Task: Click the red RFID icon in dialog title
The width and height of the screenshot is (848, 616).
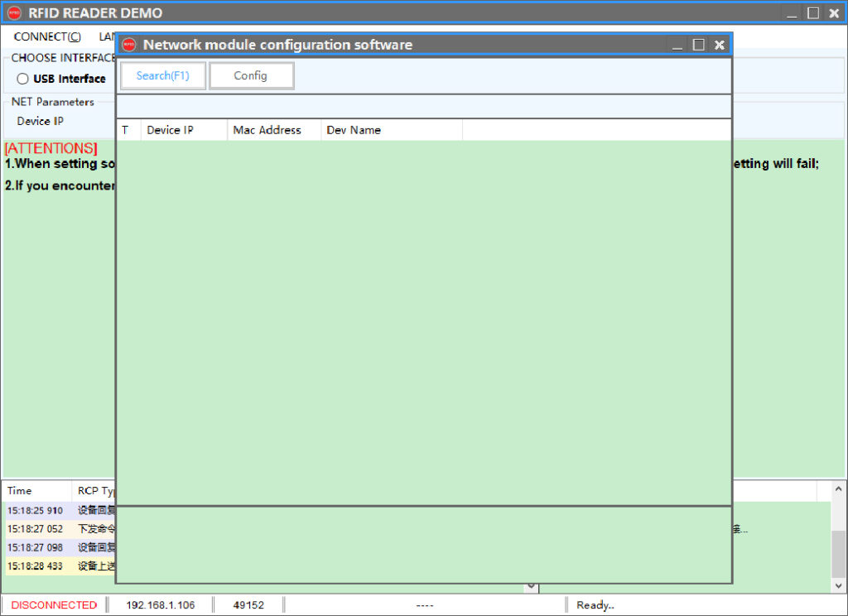Action: click(128, 45)
